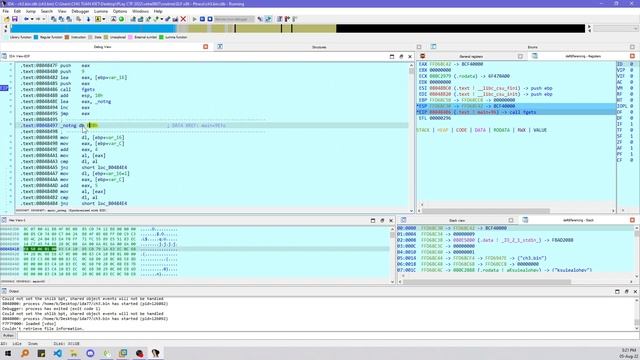Image resolution: width=640 pixels, height=360 pixels.
Task: Jump forward with the right arrow icon
Action: click(x=38, y=19)
